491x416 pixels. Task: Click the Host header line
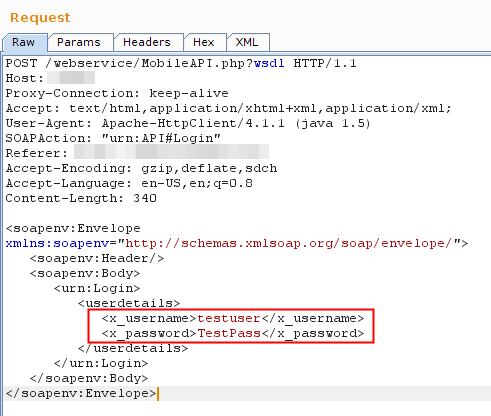coord(50,78)
